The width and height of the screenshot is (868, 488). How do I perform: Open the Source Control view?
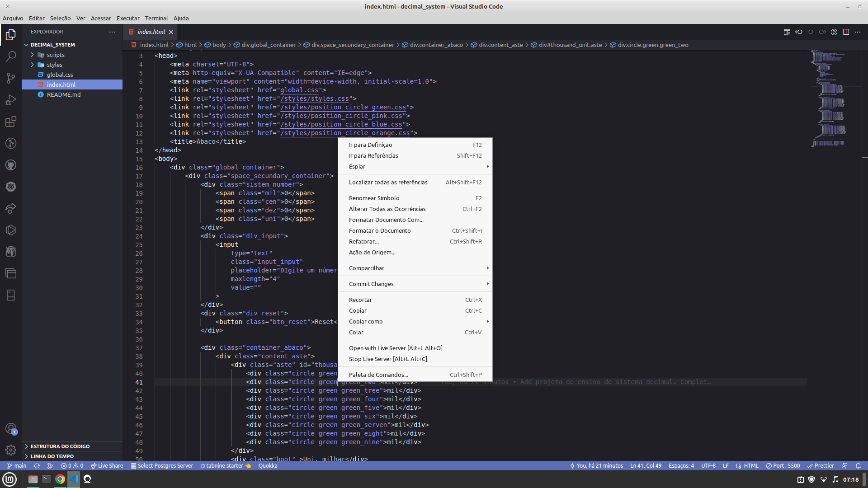click(x=11, y=78)
